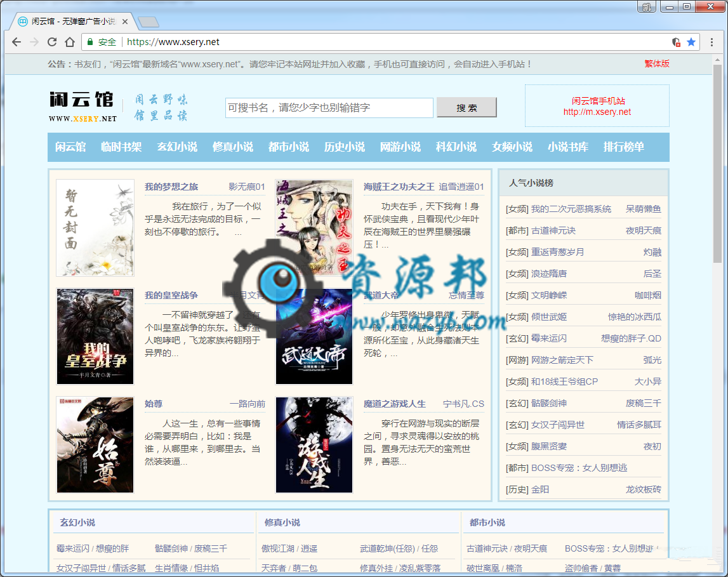Click the 闲云馆 site logo

tap(83, 106)
